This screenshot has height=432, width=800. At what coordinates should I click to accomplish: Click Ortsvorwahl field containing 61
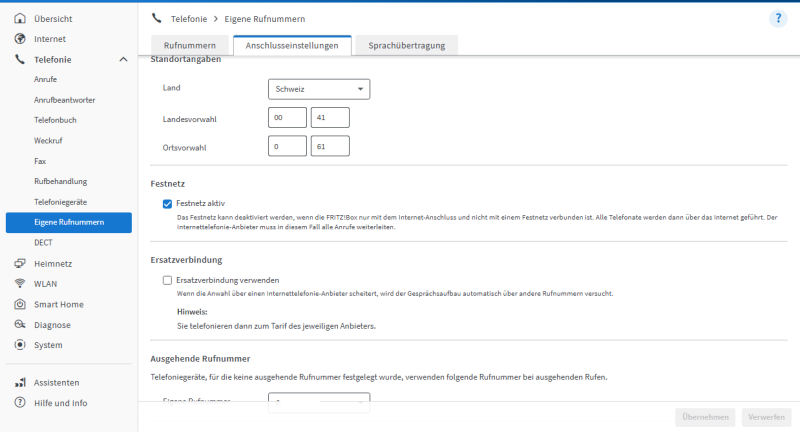[330, 146]
